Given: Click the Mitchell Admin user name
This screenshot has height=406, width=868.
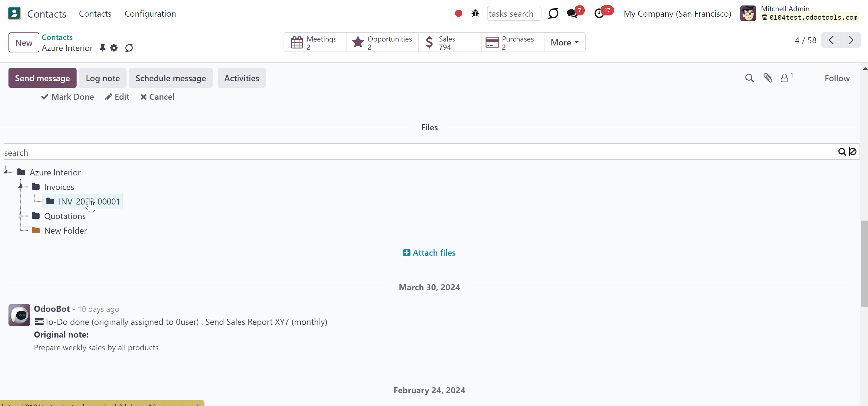Looking at the screenshot, I should tap(785, 8).
